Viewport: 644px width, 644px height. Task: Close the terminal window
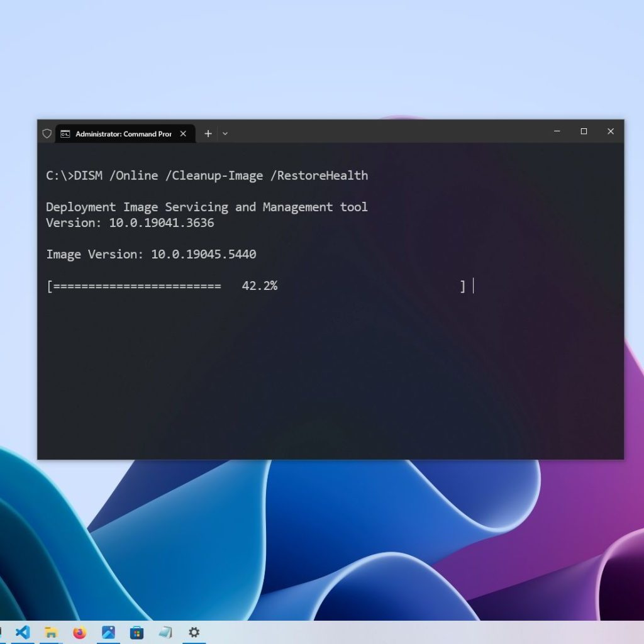[610, 131]
